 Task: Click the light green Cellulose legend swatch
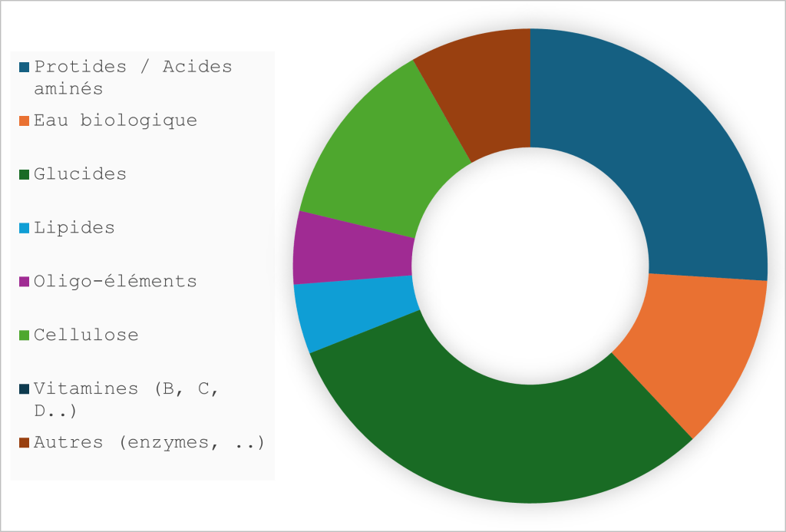25,335
